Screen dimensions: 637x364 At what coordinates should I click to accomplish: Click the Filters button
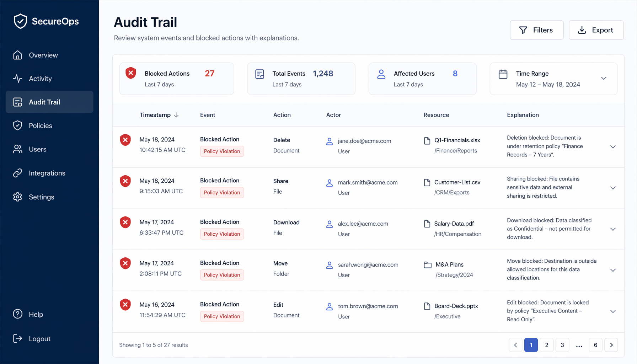coord(536,30)
